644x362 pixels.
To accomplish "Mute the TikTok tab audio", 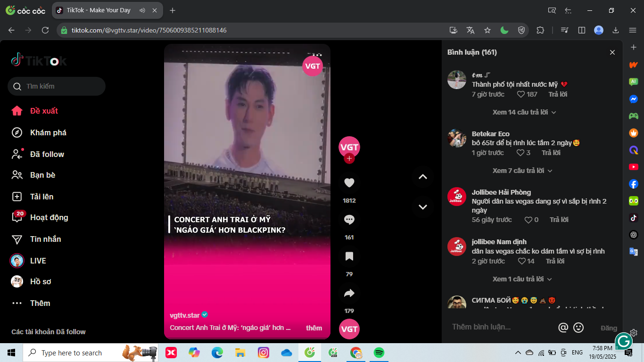I will 143,10.
